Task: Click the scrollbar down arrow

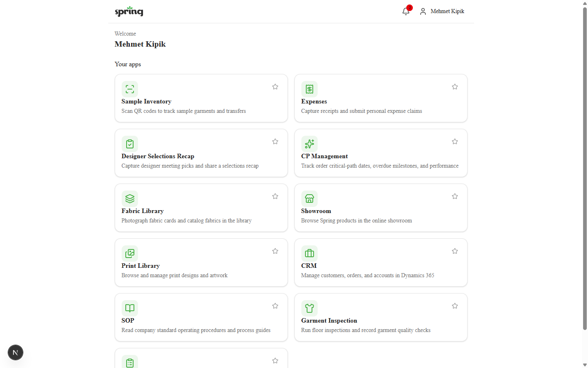Action: tap(585, 365)
